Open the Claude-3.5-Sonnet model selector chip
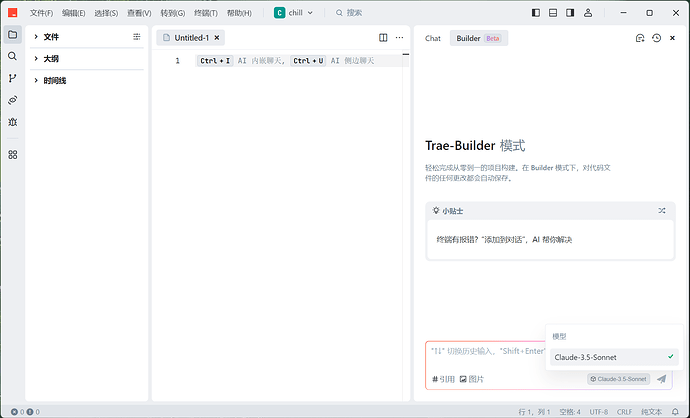The image size is (690, 418). coord(618,379)
